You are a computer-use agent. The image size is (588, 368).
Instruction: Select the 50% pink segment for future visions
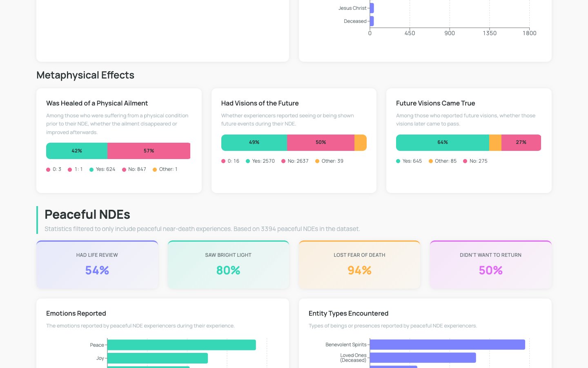click(321, 143)
